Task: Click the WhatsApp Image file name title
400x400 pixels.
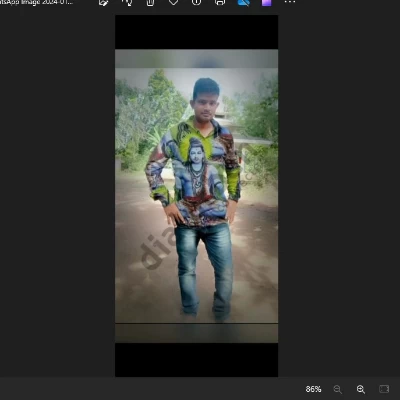Action: point(36,2)
